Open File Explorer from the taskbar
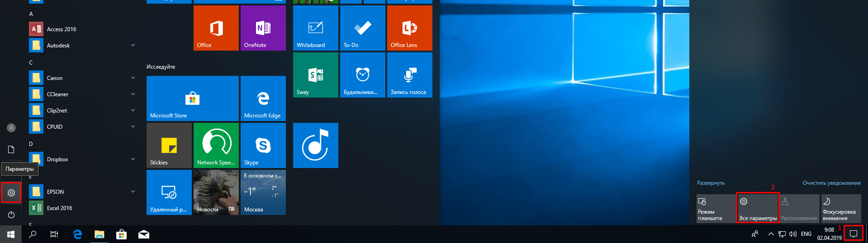The image size is (868, 243). point(100,234)
